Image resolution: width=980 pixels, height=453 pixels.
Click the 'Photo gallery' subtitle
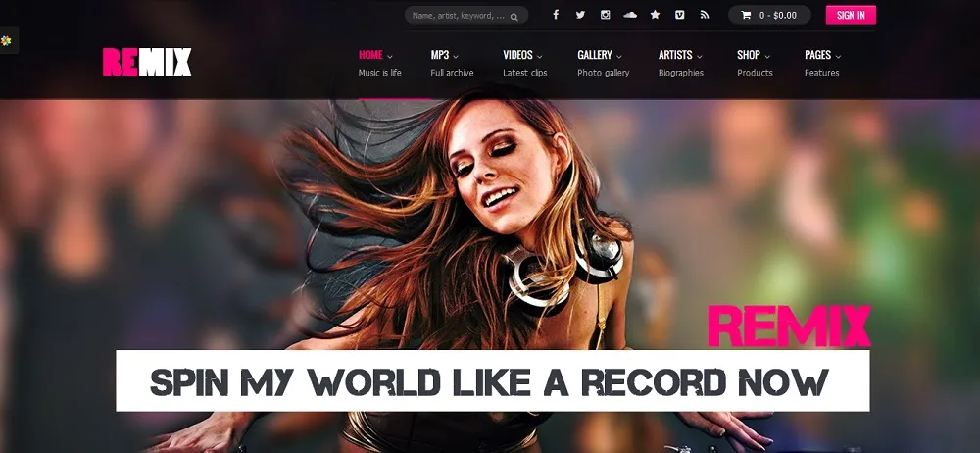[x=603, y=73]
